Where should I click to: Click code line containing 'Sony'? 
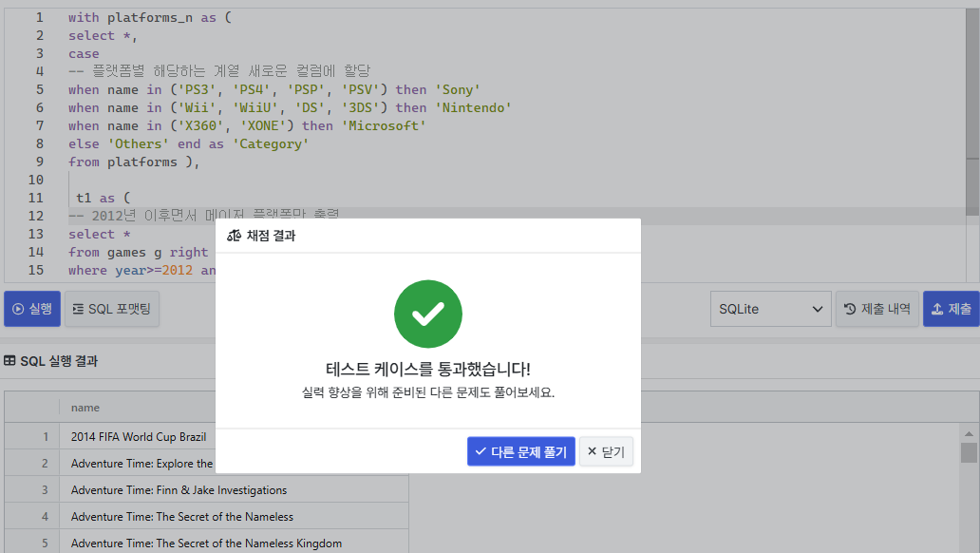click(274, 89)
